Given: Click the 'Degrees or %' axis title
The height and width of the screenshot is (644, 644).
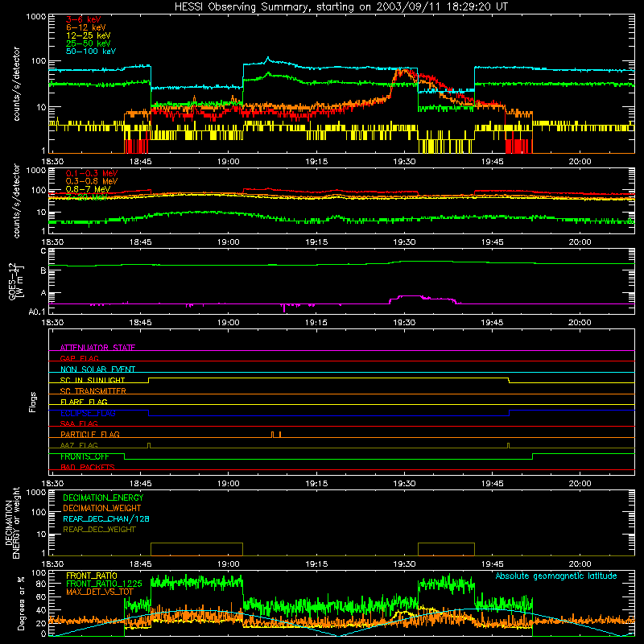Looking at the screenshot, I should [x=21, y=603].
